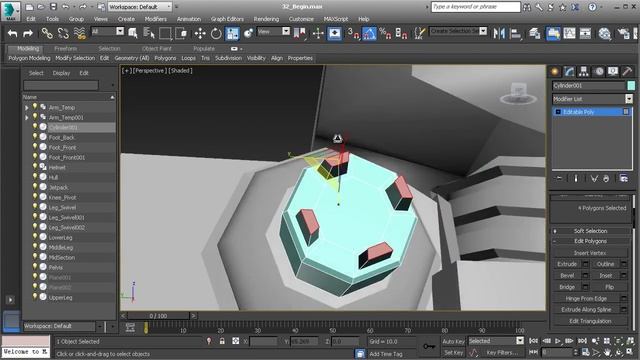Open the key filter Selected dropdown

tap(496, 340)
